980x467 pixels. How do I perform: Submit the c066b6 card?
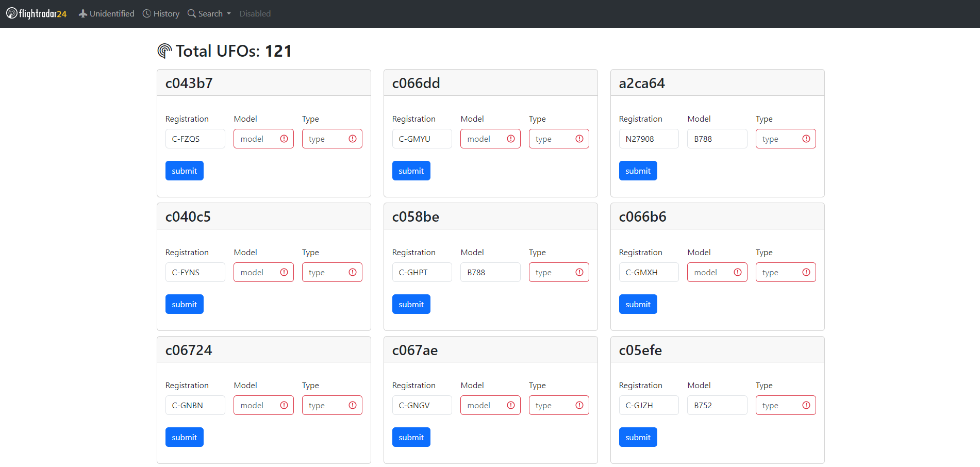click(638, 304)
